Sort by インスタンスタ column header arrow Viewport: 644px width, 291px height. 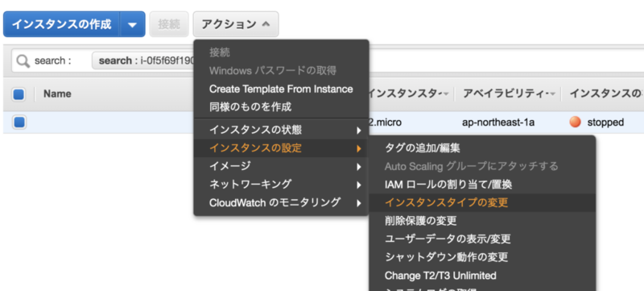pyautogui.click(x=447, y=94)
